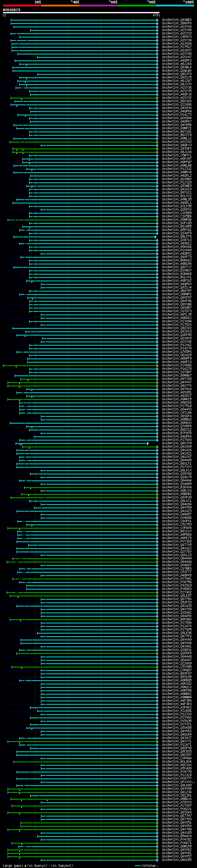Viewport: 197px width, 868px height.
Task: Select the UniRef100_Q8S3T8 label
Action: (x=177, y=443)
